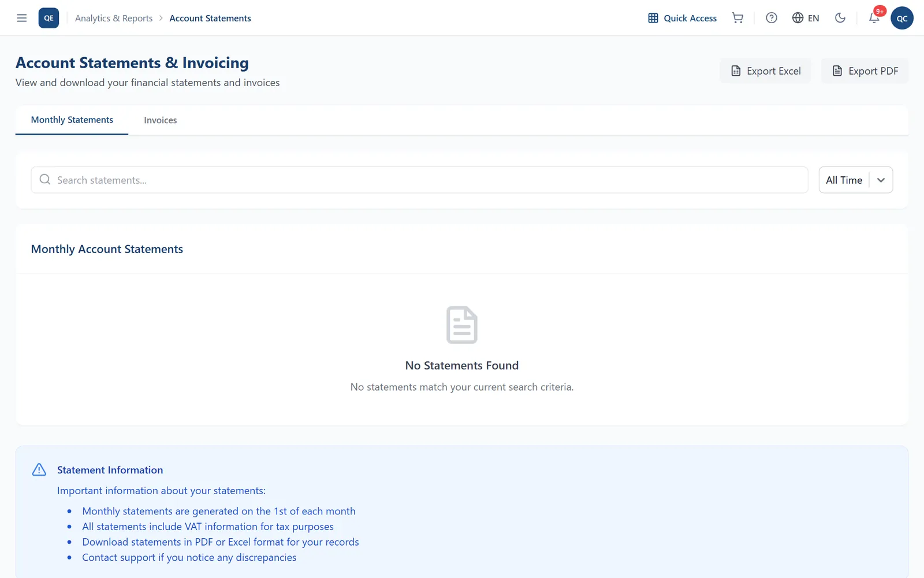Go to Analytics & Reports breadcrumb
Viewport: 924px width, 578px height.
[x=114, y=18]
